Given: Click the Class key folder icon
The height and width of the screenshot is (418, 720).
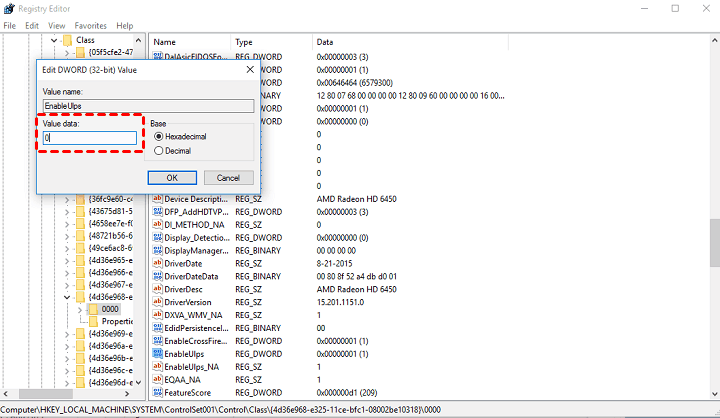Looking at the screenshot, I should [x=68, y=40].
